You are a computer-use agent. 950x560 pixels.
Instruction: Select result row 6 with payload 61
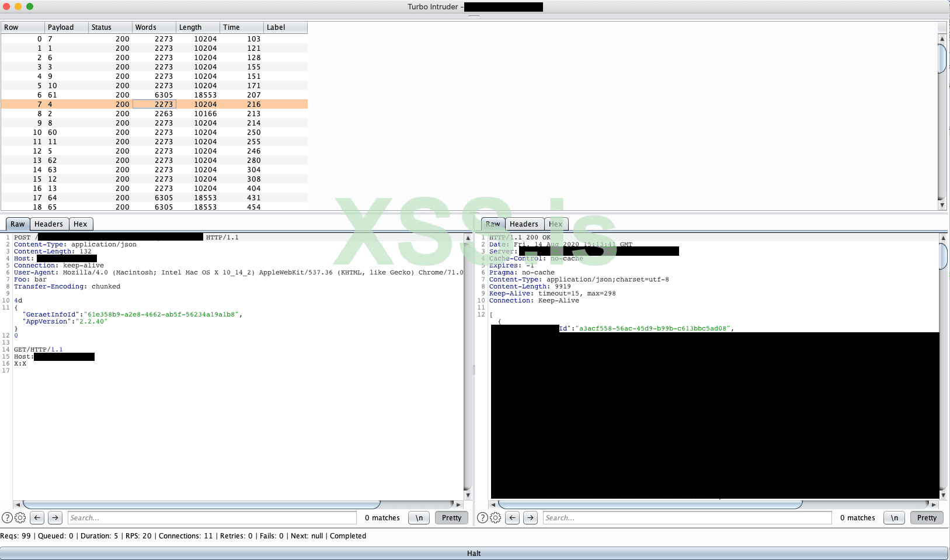click(x=154, y=95)
